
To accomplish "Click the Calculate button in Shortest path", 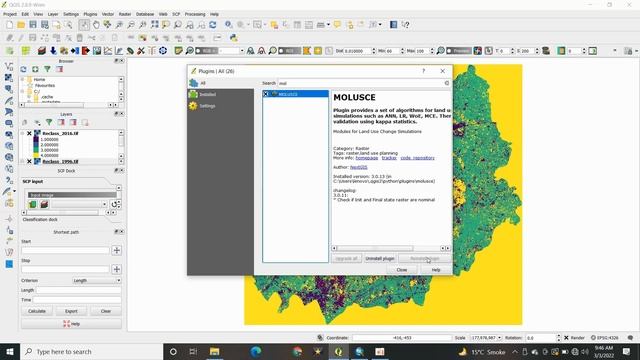I will click(x=37, y=311).
